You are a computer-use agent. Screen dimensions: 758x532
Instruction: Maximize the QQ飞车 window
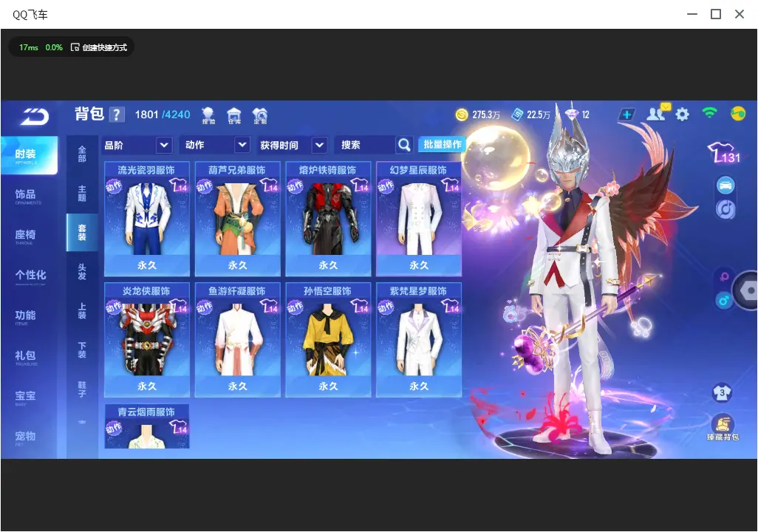pyautogui.click(x=715, y=14)
